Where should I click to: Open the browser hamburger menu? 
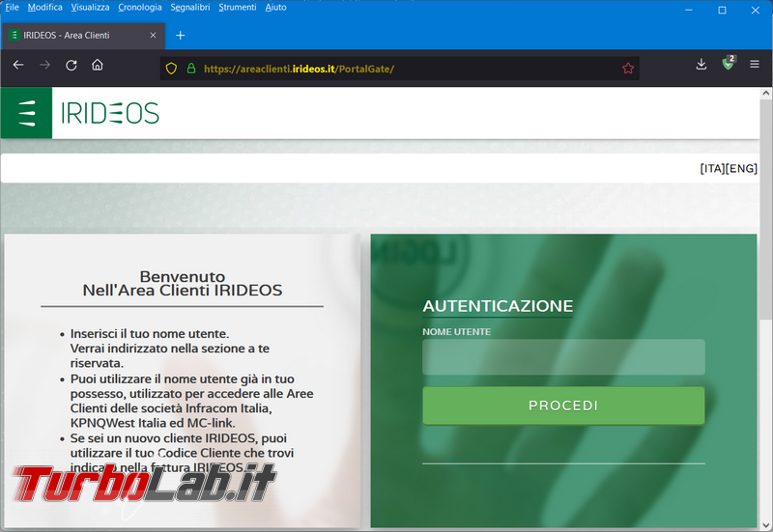point(755,64)
